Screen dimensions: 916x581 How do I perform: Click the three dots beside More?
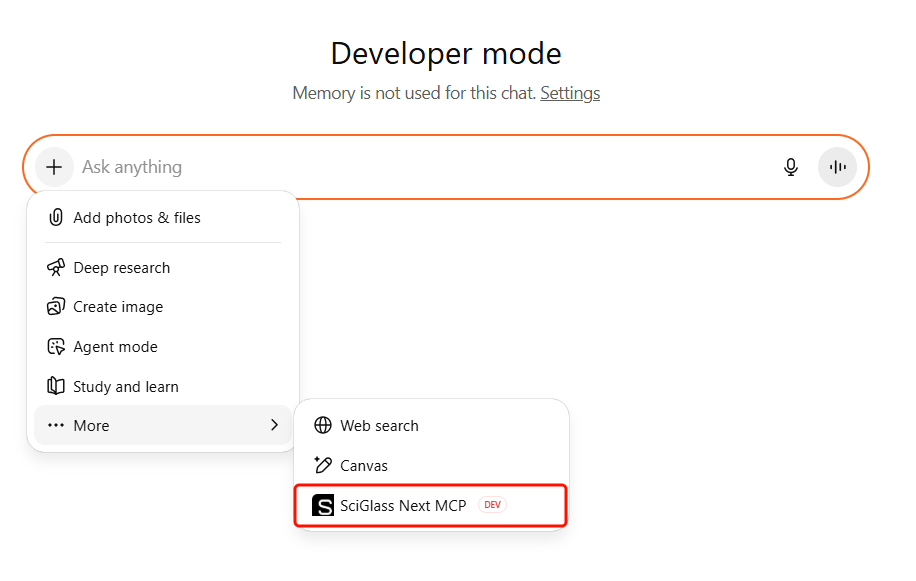click(x=56, y=426)
